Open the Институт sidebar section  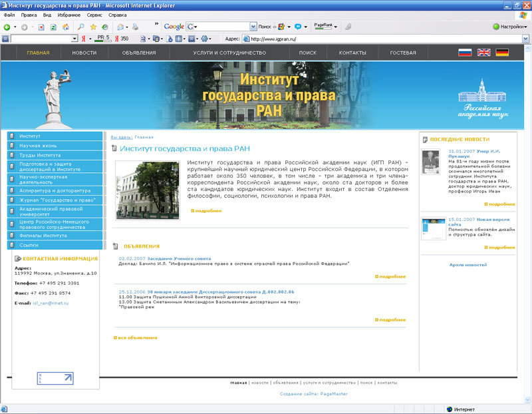pyautogui.click(x=55, y=136)
